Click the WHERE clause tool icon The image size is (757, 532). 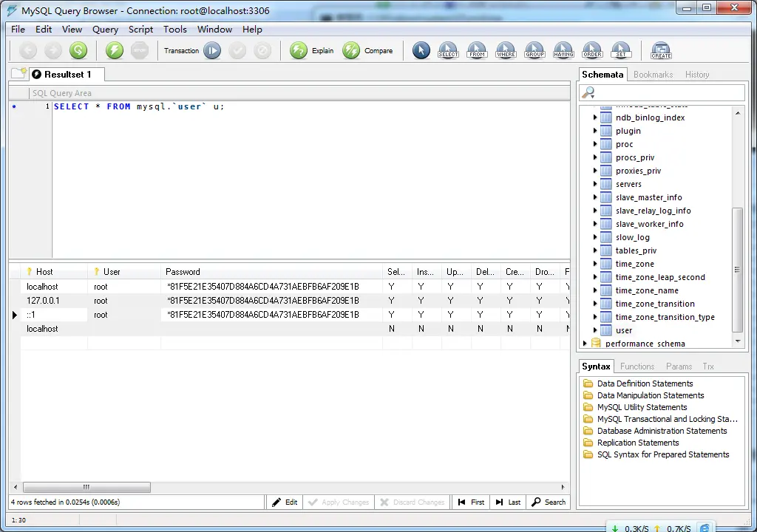coord(506,50)
